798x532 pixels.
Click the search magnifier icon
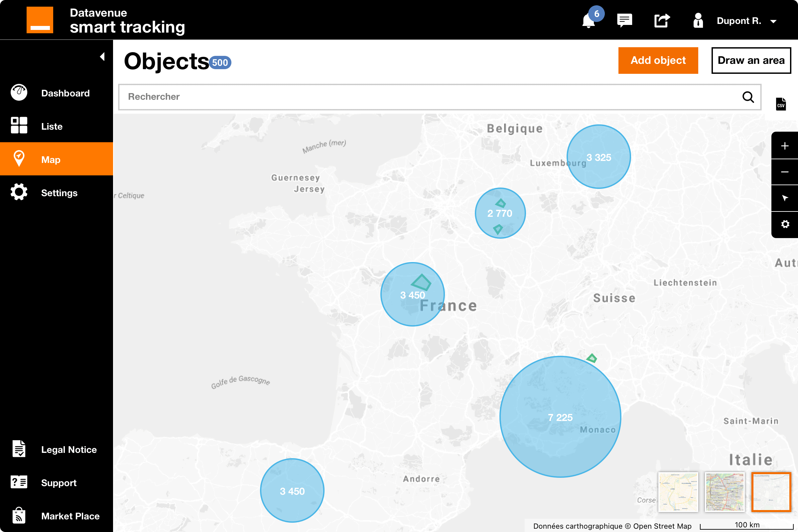(x=748, y=97)
